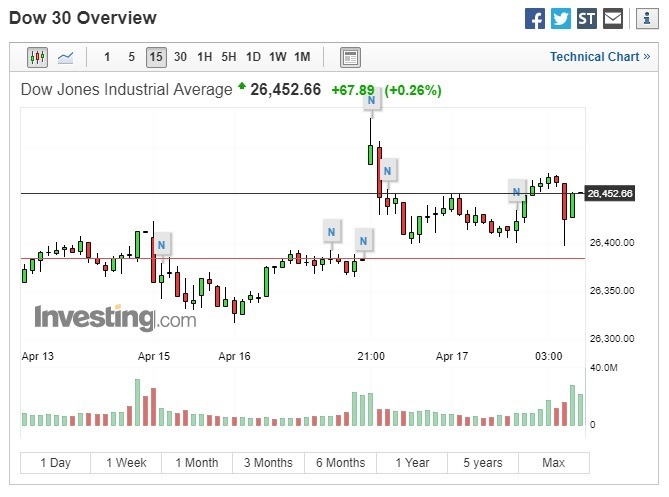Select the 15 minute interval

point(156,57)
